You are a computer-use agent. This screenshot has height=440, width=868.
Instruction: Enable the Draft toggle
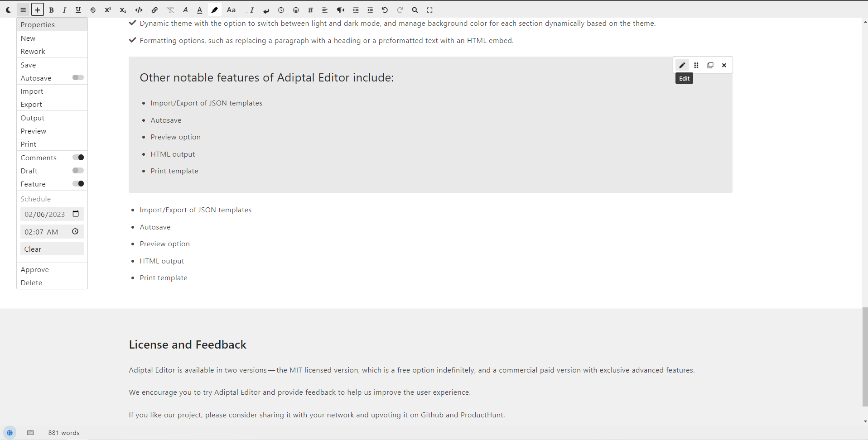(x=78, y=170)
